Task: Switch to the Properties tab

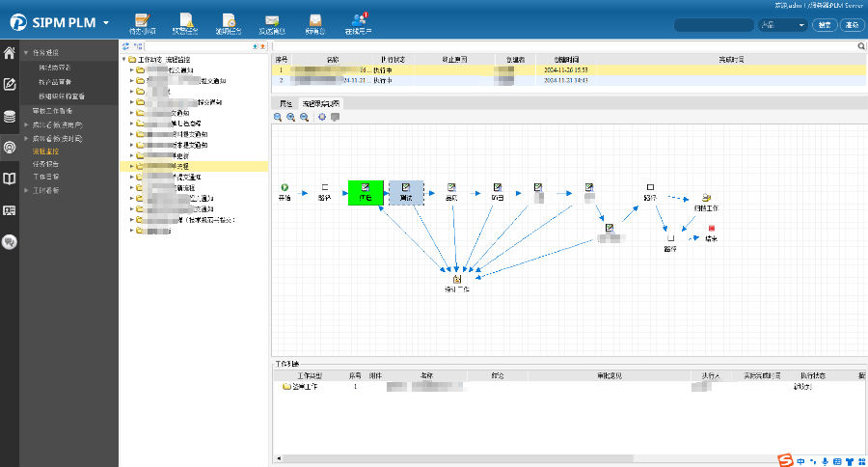Action: click(x=285, y=102)
